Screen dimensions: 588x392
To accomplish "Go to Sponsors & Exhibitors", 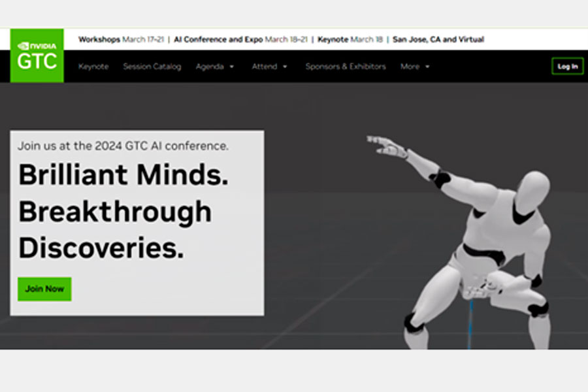I will [346, 67].
